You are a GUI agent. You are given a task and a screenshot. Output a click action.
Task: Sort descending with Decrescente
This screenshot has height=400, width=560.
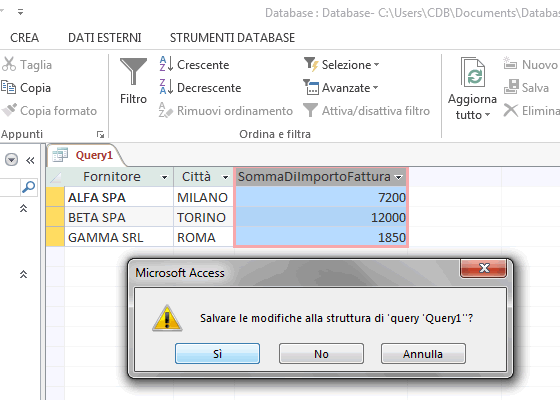[200, 88]
